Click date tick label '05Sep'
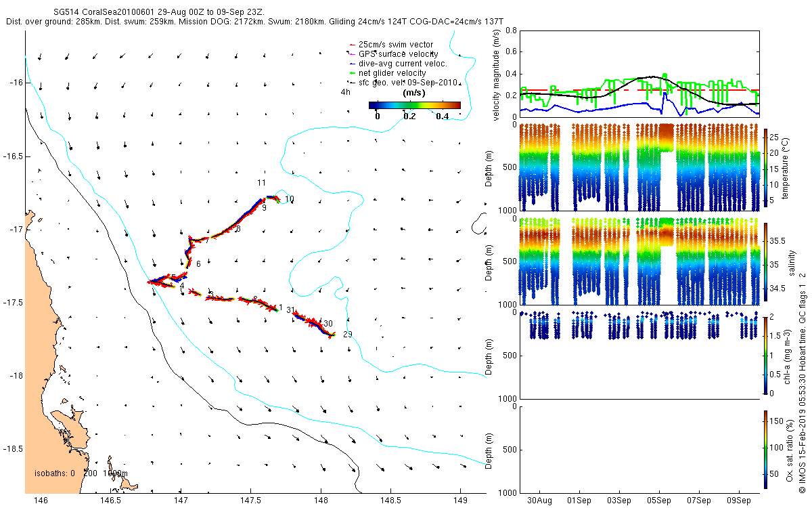The image size is (812, 508). pyautogui.click(x=659, y=501)
